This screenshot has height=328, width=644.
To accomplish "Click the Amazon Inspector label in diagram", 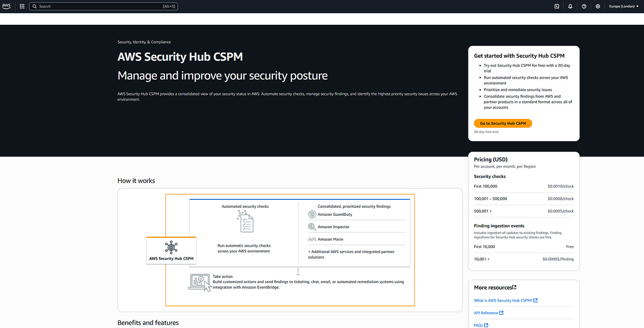I will 333,227.
